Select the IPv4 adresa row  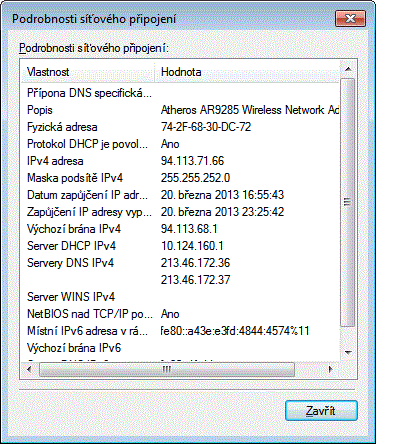[180, 161]
